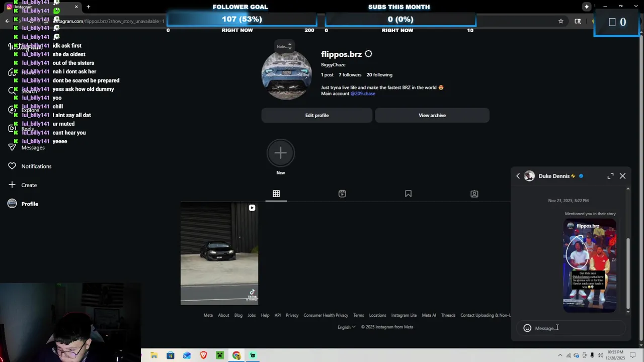Open Brave browser from the taskbar

point(203,355)
